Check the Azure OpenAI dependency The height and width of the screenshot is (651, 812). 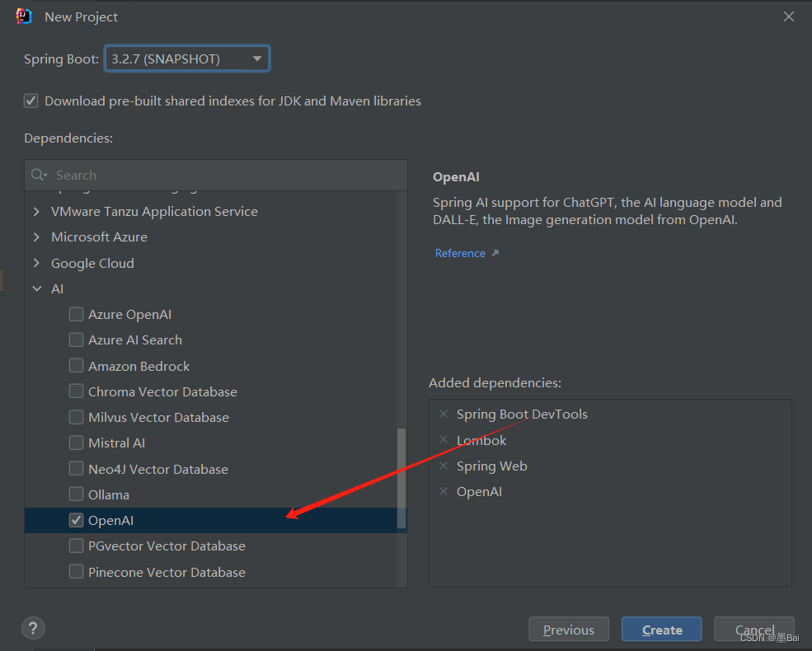76,314
